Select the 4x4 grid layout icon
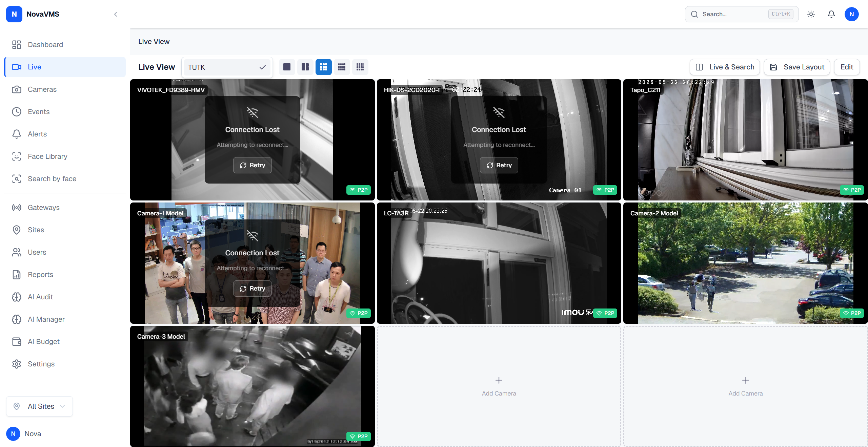 [x=342, y=67]
